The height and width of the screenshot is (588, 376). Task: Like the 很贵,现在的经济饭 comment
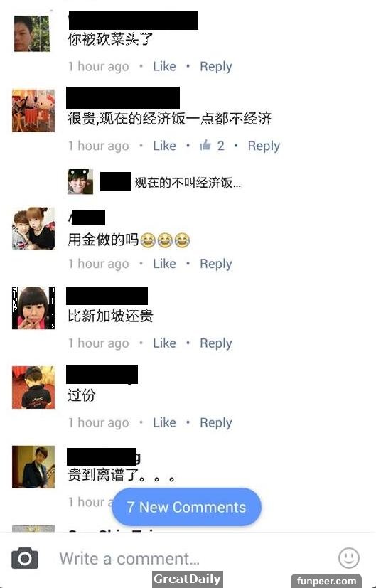click(x=164, y=146)
